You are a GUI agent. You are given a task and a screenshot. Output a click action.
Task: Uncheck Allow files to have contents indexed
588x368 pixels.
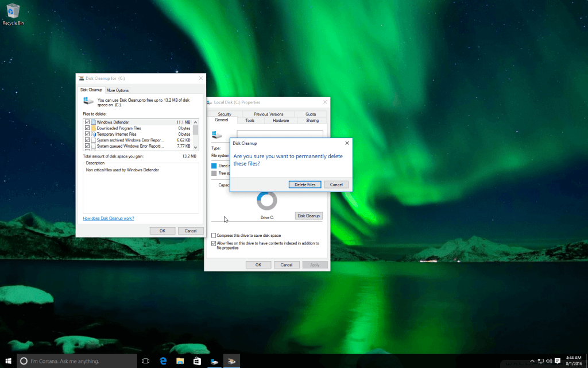click(213, 243)
